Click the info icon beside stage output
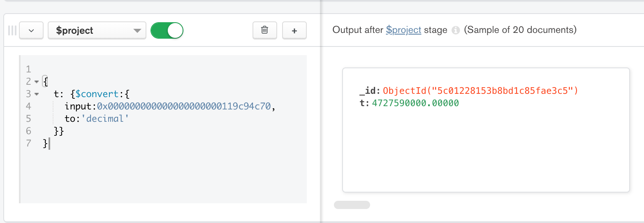Image resolution: width=644 pixels, height=223 pixels. [455, 30]
